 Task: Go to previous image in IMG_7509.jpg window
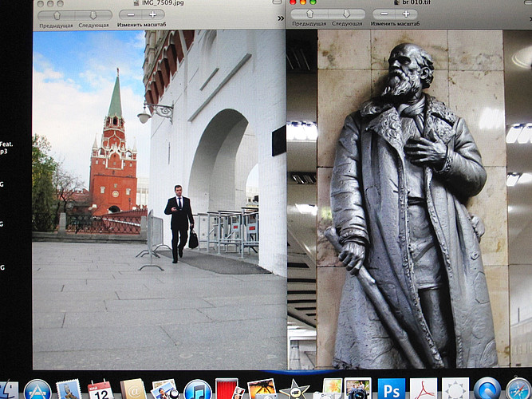pyautogui.click(x=57, y=15)
